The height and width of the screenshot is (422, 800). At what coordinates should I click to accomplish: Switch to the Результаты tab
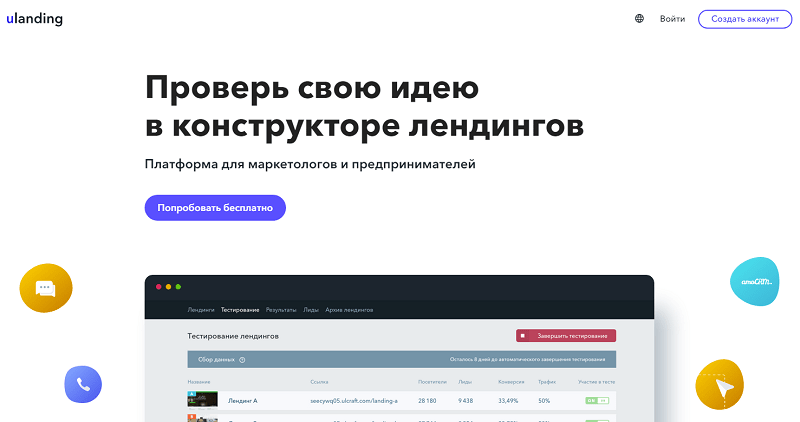click(x=281, y=310)
